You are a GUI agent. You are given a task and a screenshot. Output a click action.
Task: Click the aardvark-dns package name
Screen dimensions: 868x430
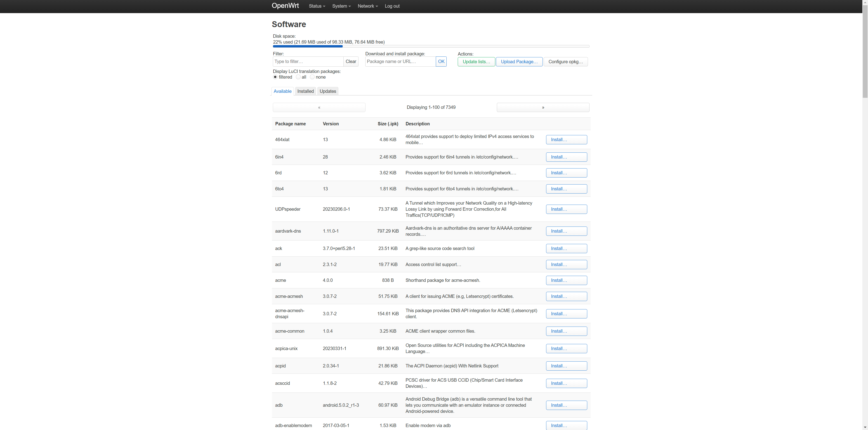288,231
